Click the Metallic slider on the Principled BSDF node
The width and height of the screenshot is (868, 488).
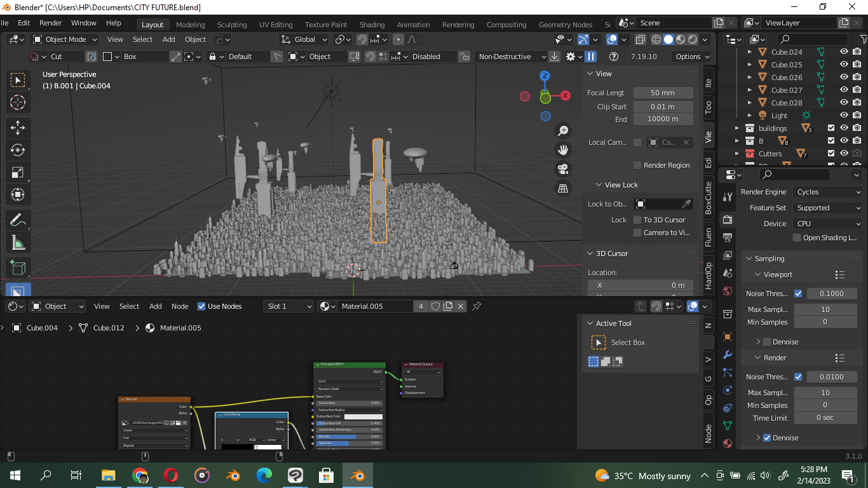(349, 437)
